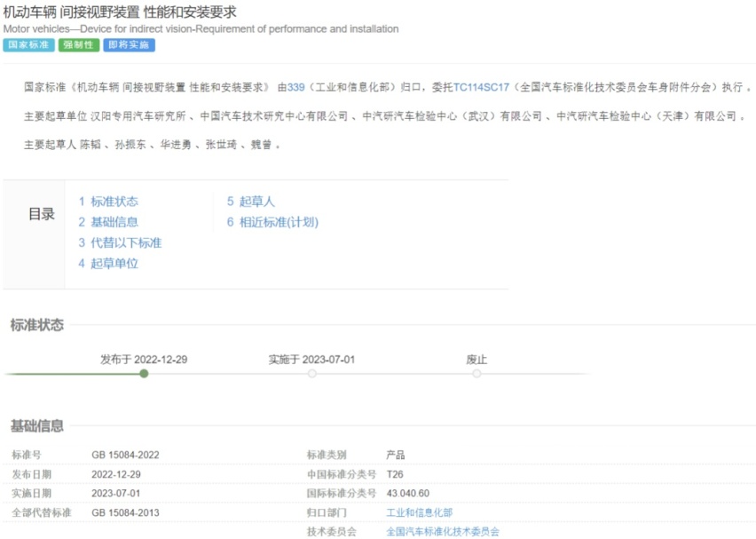The width and height of the screenshot is (756, 539).
Task: Jump to 4 起草单位 in contents
Action: (x=108, y=264)
